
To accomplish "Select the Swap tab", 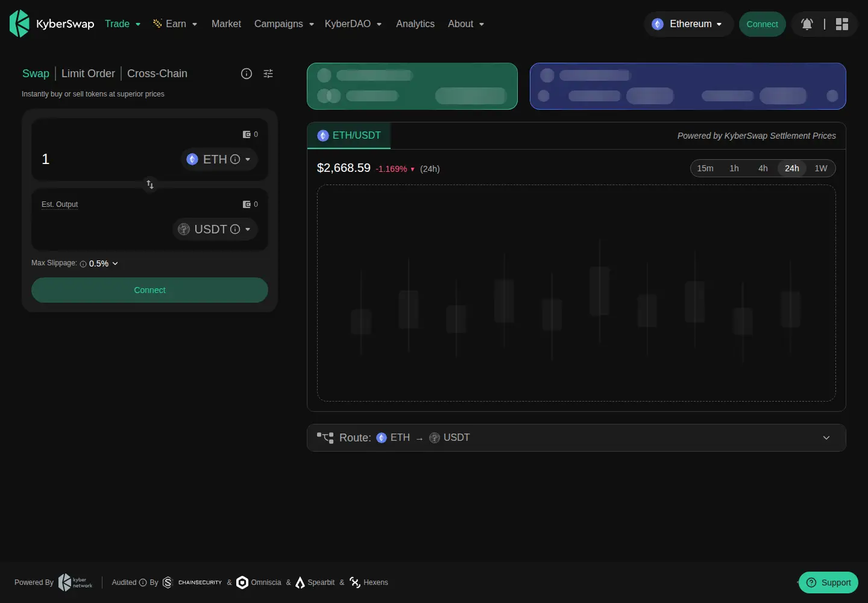I will pos(36,74).
